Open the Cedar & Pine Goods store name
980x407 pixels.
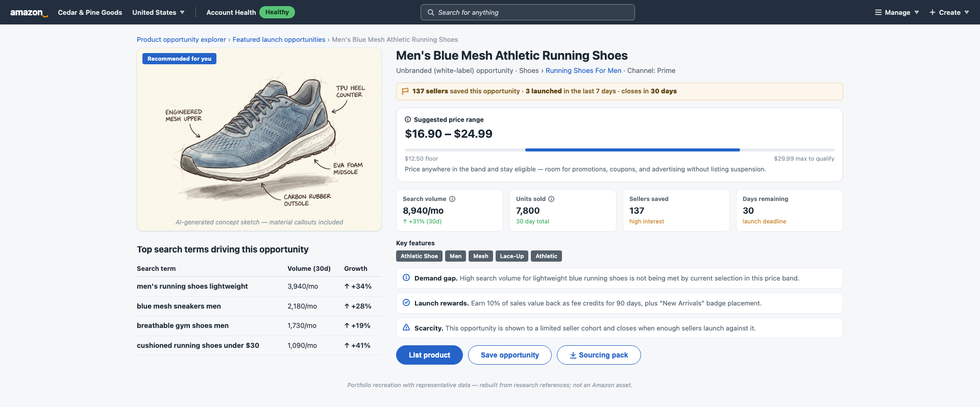pos(90,12)
